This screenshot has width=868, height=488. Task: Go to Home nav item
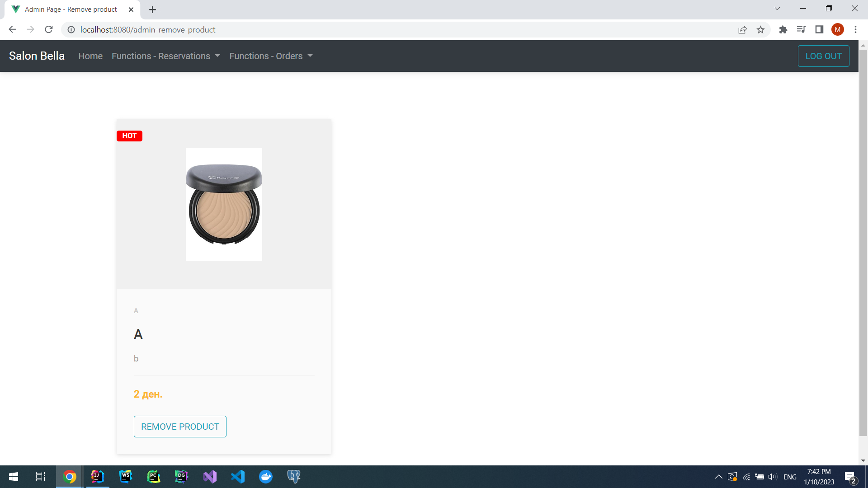tap(90, 56)
